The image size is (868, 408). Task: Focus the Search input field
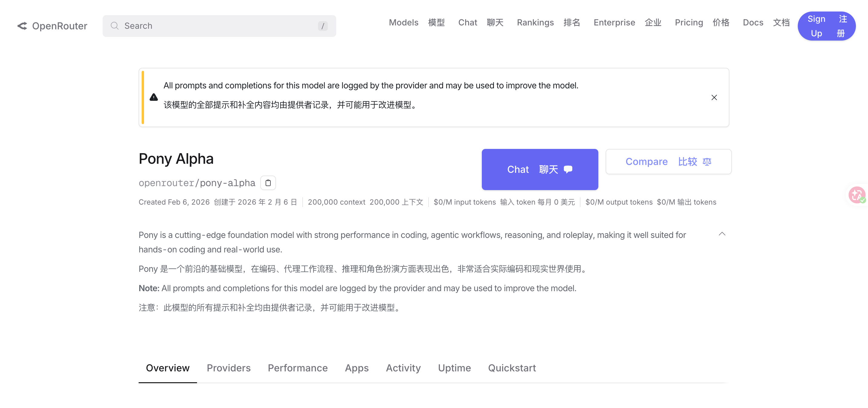click(x=219, y=26)
